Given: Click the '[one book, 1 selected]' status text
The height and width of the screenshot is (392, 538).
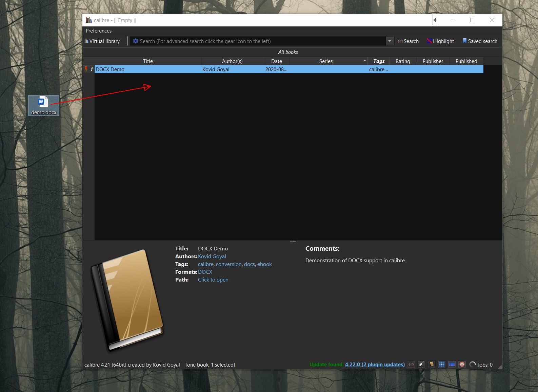Looking at the screenshot, I should coord(210,365).
